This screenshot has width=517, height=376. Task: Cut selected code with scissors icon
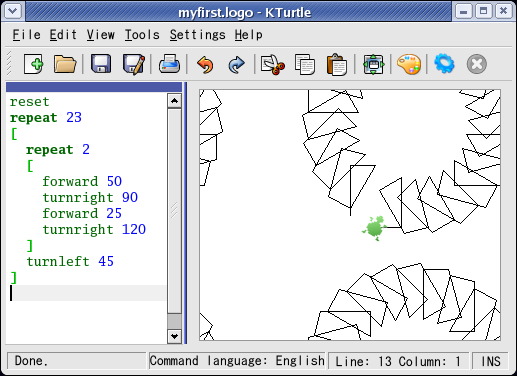coord(273,64)
